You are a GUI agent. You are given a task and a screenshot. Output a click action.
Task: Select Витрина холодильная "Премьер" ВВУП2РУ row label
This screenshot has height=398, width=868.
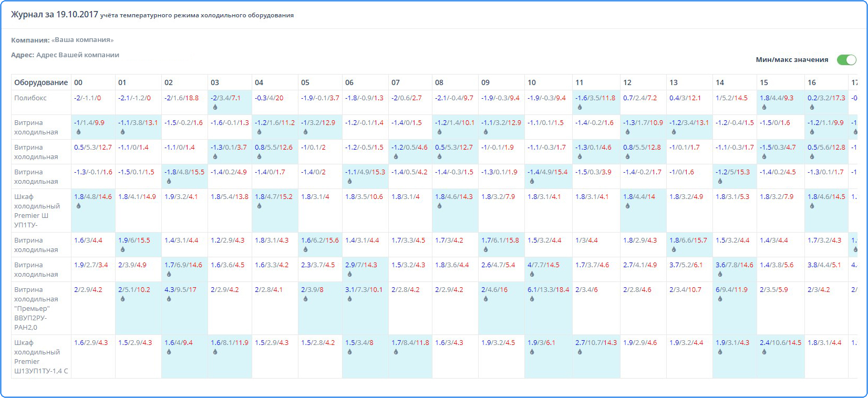tap(36, 308)
